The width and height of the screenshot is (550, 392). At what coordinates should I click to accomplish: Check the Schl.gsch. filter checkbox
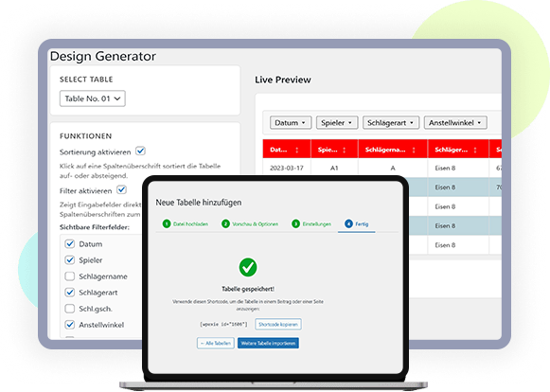tap(70, 309)
